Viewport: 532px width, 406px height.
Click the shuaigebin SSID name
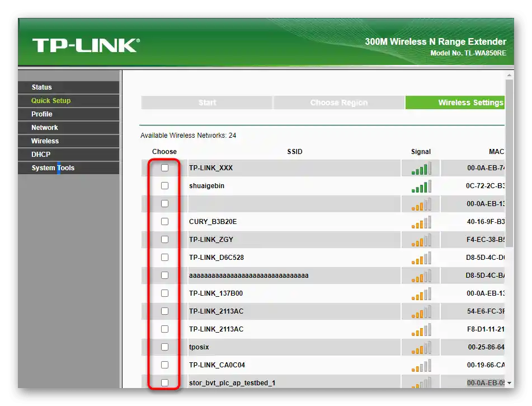[x=206, y=186]
